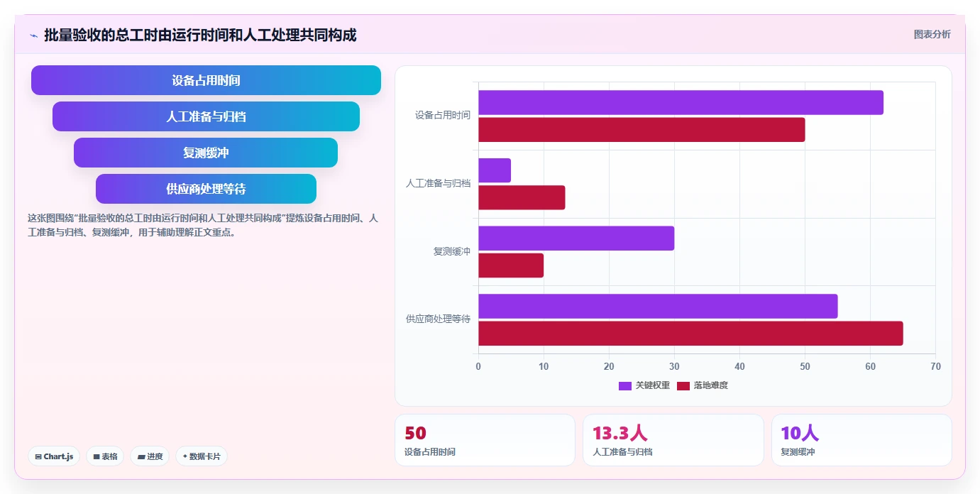Viewport: 980px width, 494px height.
Task: Click the 复测缓冲 y-axis label
Action: [452, 251]
